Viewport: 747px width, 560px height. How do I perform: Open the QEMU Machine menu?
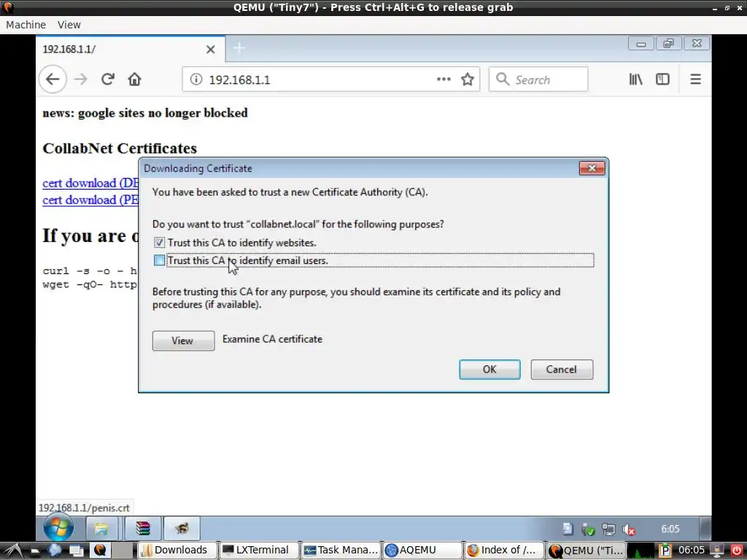point(26,25)
